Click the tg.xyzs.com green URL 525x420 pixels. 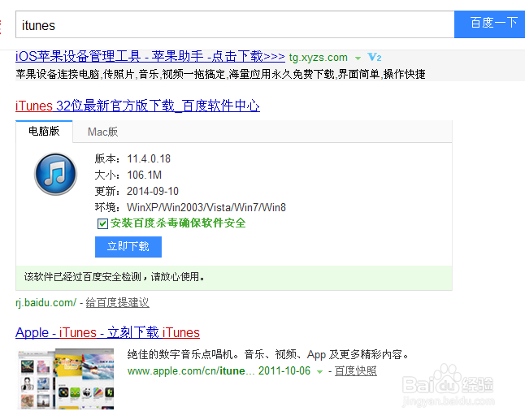pyautogui.click(x=318, y=58)
